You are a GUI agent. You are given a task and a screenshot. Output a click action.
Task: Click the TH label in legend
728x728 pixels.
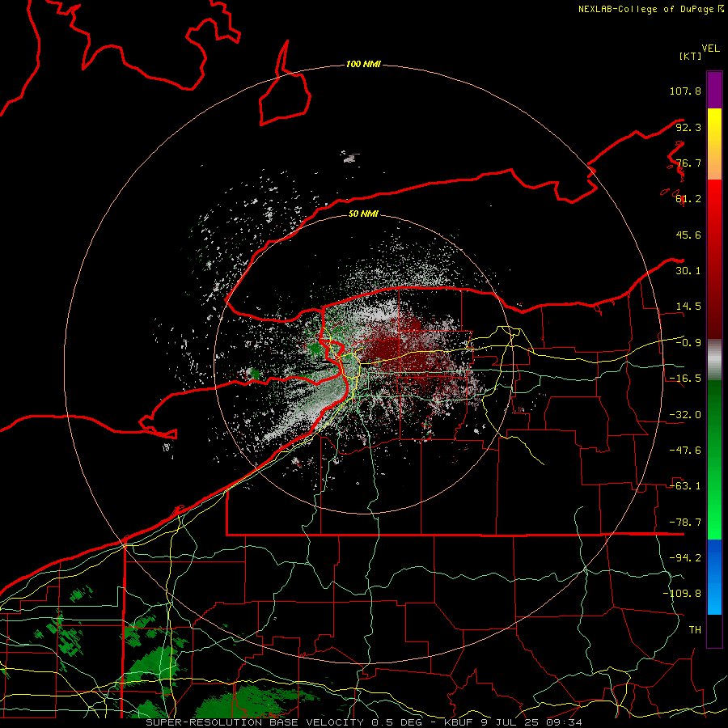tap(695, 629)
